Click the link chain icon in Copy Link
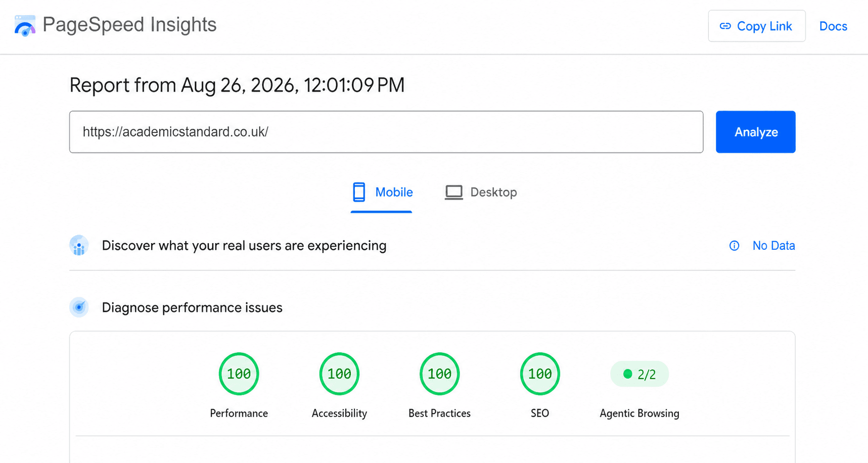868x463 pixels. click(x=725, y=26)
